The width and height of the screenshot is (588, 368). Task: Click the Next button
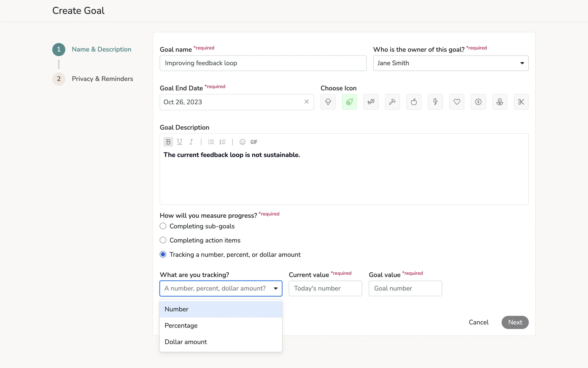515,322
